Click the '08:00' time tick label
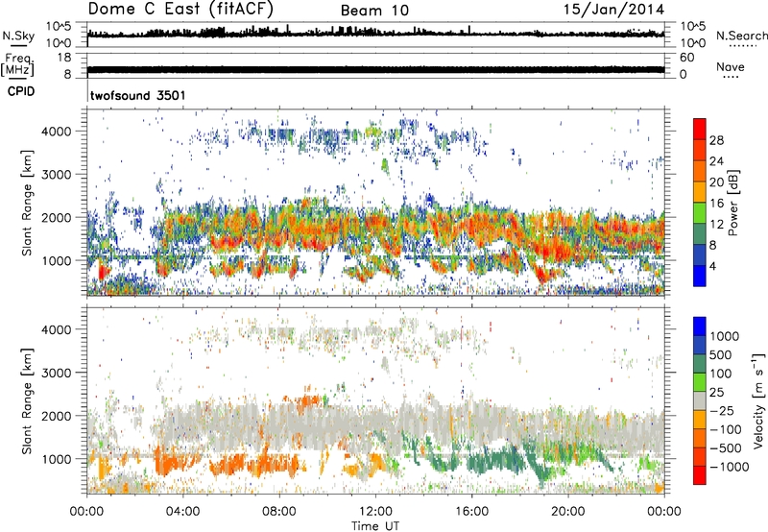The width and height of the screenshot is (768, 532). [x=279, y=512]
